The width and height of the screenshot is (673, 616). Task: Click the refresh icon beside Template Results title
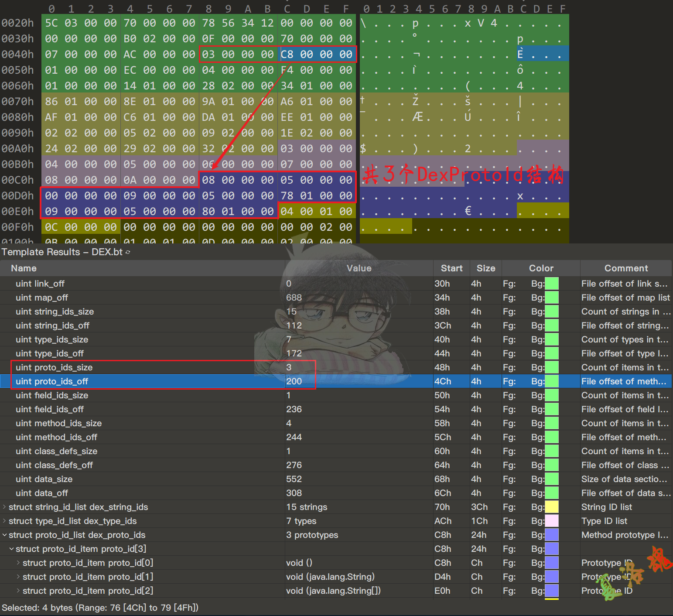128,252
